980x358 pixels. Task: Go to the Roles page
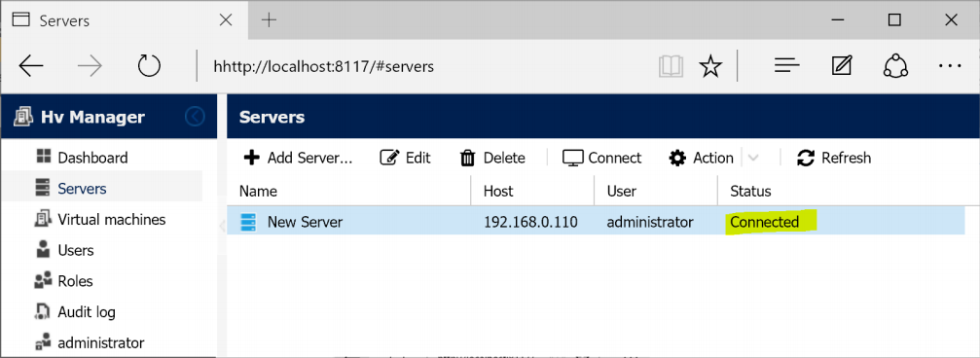coord(64,280)
